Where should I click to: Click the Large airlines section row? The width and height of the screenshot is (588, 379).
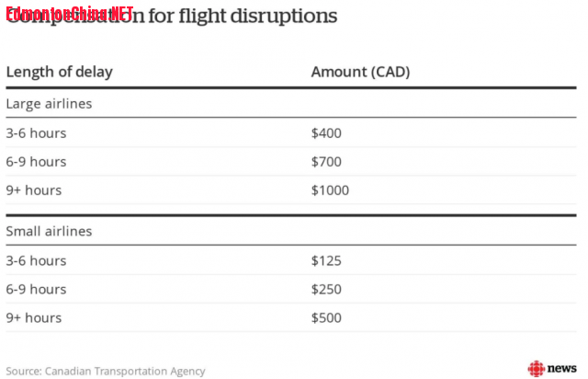291,103
